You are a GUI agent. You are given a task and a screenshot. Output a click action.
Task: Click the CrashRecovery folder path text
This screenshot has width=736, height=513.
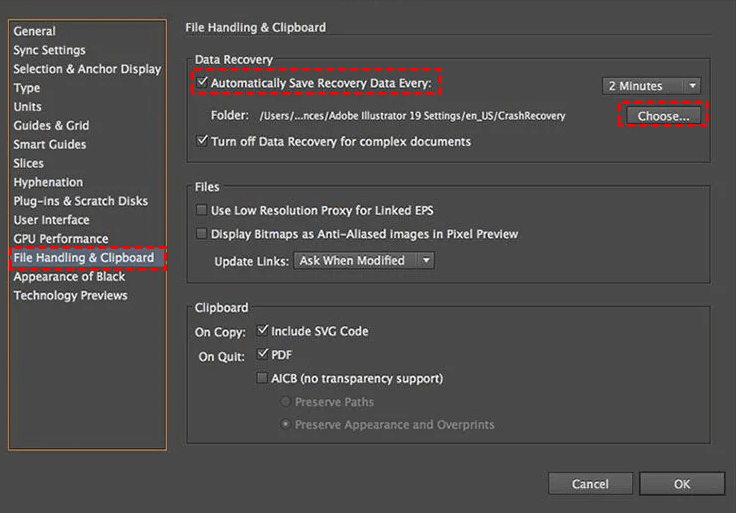pyautogui.click(x=412, y=116)
